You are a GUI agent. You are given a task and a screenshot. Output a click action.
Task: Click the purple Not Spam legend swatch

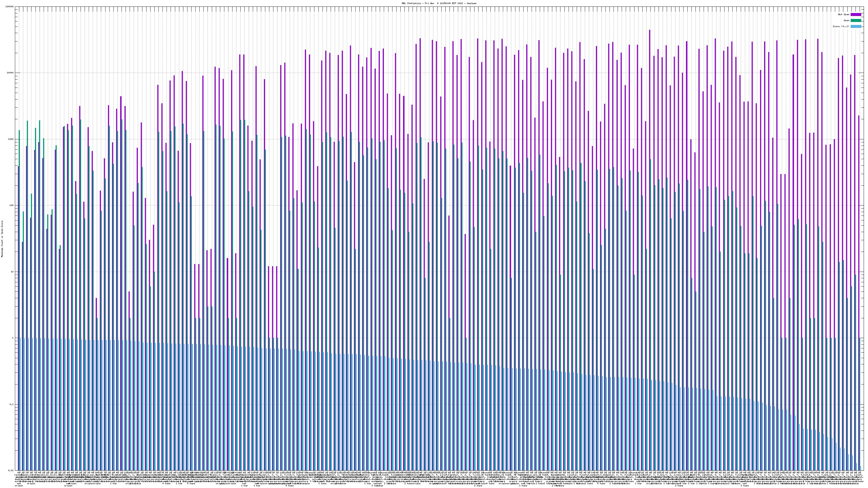tap(856, 14)
